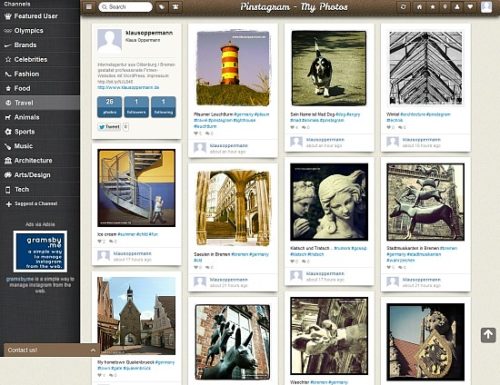Open the klausoppermann.de website link
The image size is (500, 385).
tap(128, 87)
